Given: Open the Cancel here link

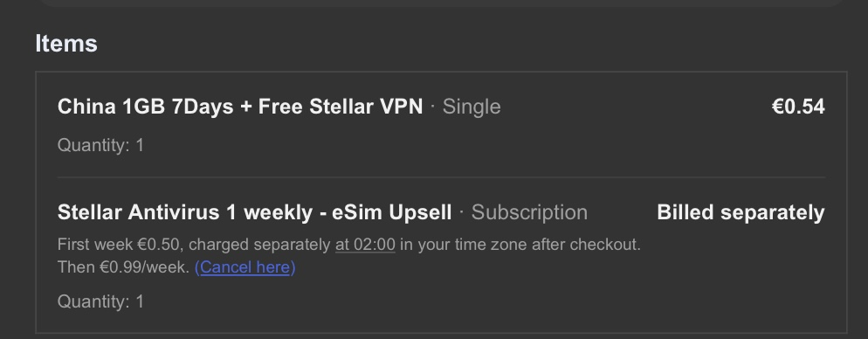Looking at the screenshot, I should [x=245, y=267].
